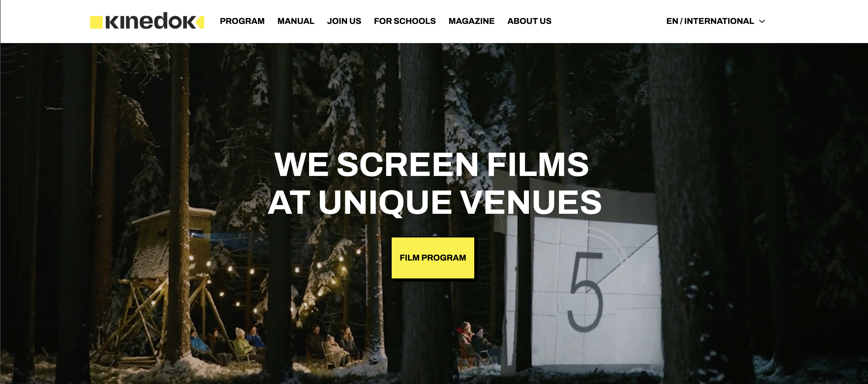The image size is (868, 384).
Task: Click the yellow square in the Kinedok logo
Action: [x=96, y=22]
